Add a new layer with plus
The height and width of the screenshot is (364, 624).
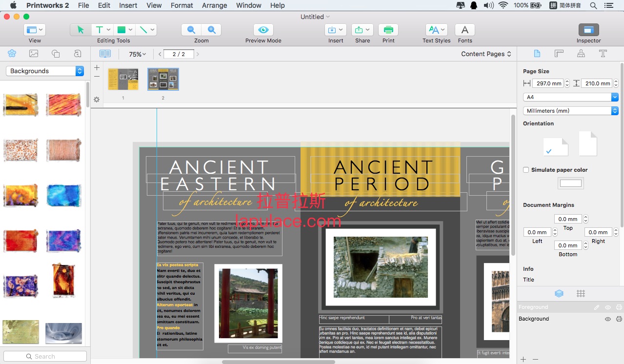pyautogui.click(x=523, y=359)
